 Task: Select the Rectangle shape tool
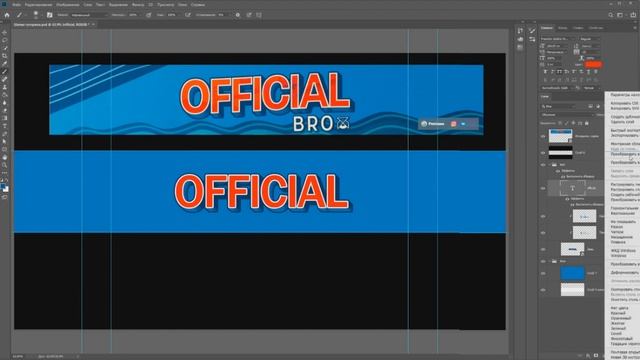point(4,149)
